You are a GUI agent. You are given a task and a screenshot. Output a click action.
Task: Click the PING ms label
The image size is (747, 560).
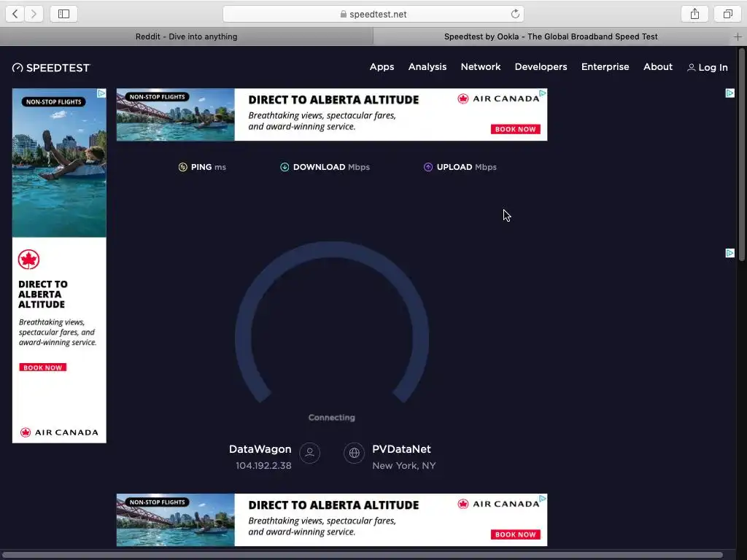point(208,167)
